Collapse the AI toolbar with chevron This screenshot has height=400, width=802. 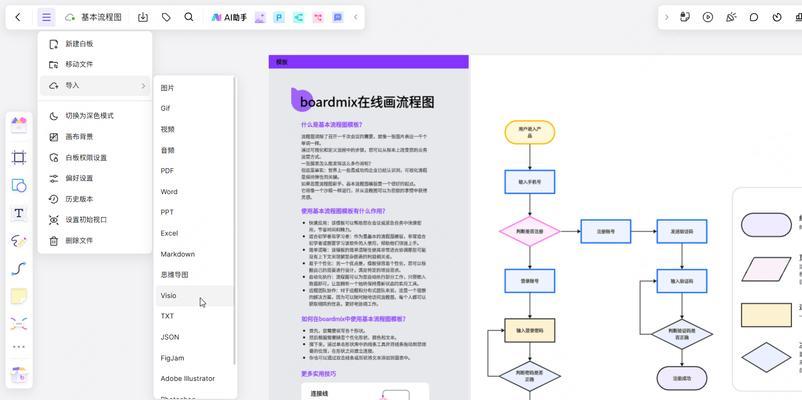click(x=355, y=17)
